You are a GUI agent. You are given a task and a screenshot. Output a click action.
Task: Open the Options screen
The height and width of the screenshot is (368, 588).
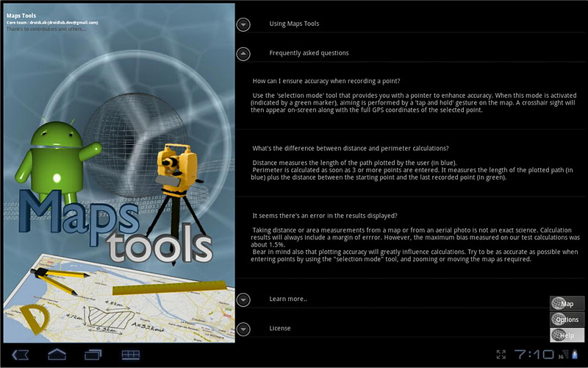[x=567, y=319]
